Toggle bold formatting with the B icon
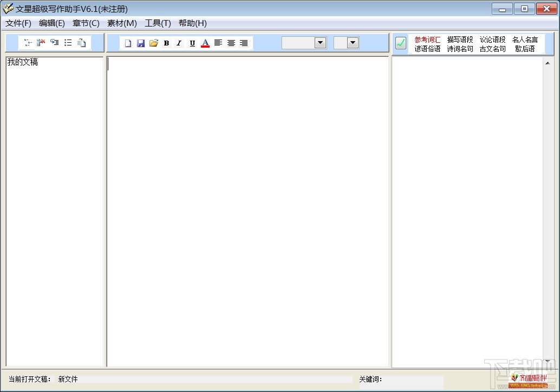Screen dimensions: 560x392 pyautogui.click(x=166, y=43)
